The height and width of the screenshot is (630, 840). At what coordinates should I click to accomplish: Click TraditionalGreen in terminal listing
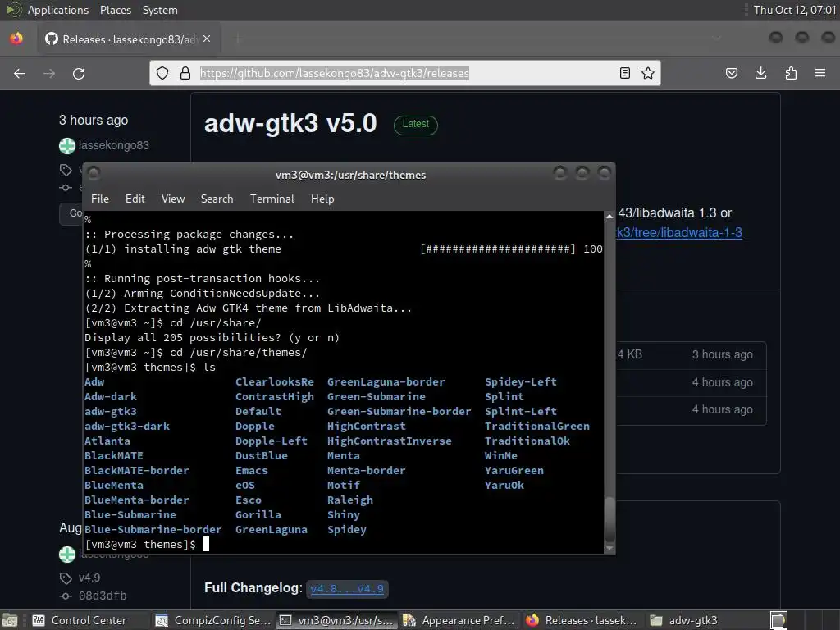(x=537, y=427)
